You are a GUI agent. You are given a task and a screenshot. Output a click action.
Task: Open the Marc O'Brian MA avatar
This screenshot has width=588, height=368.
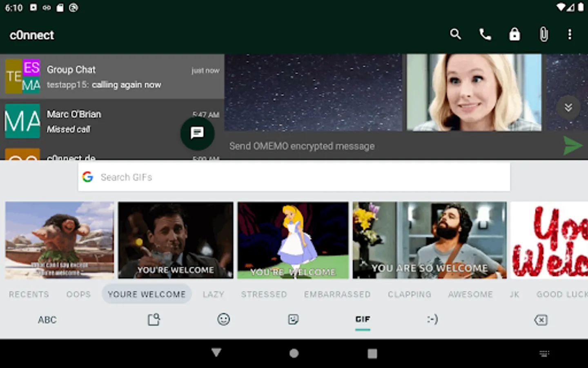[x=23, y=121]
